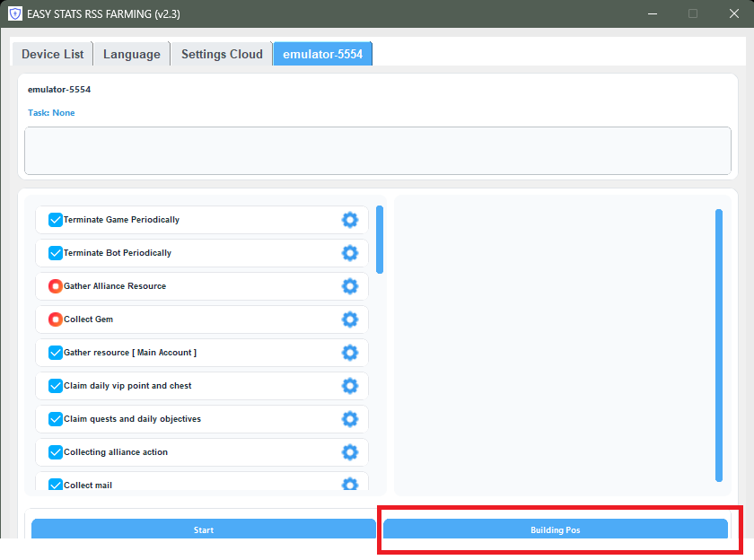Open the Settings Cloud tab
This screenshot has height=560, width=754.
click(x=222, y=54)
